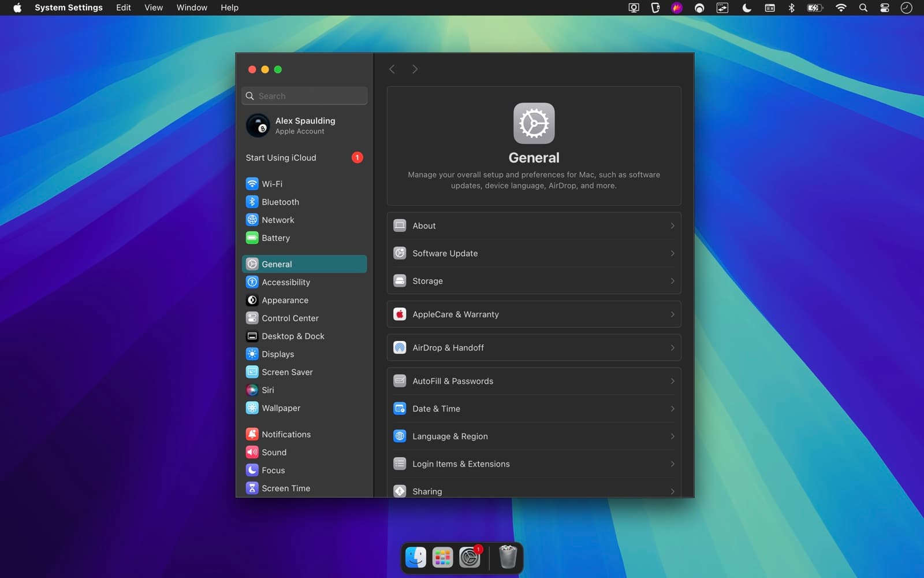Click the AirDrop & Handoff icon
This screenshot has width=924, height=578.
400,347
